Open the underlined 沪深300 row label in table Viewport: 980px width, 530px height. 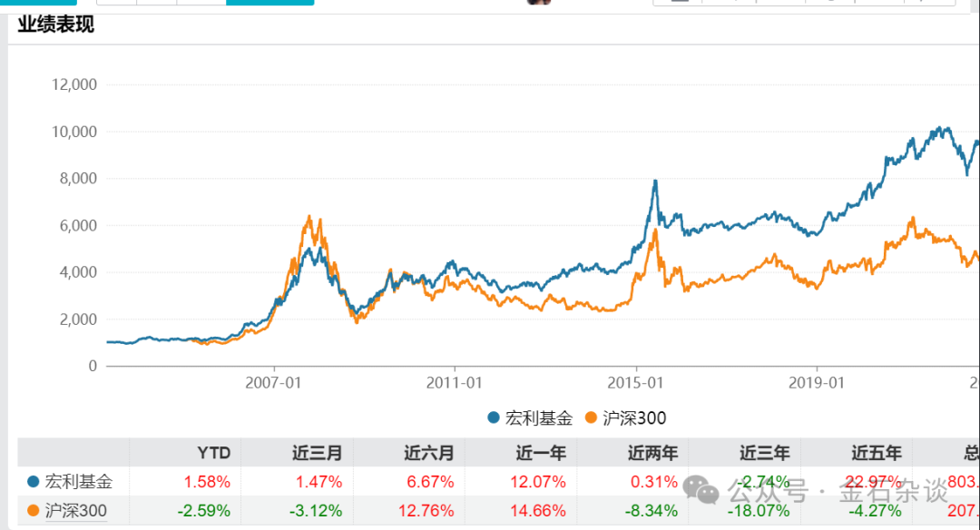[x=75, y=512]
